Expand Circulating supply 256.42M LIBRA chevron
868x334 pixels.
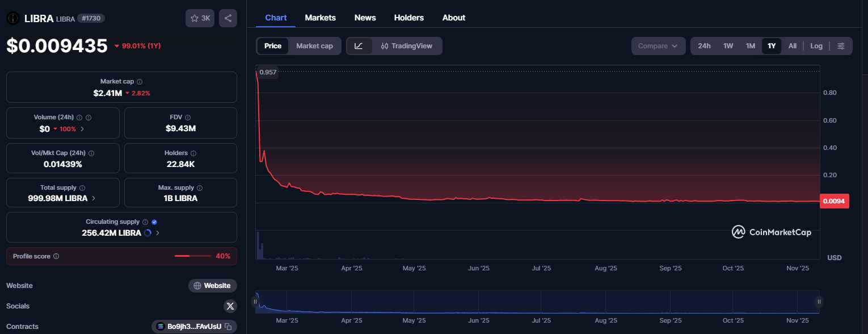(x=157, y=233)
